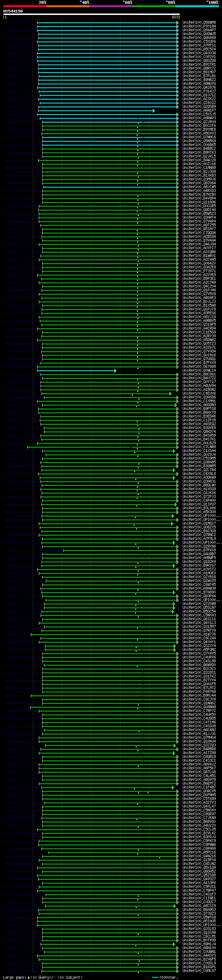Screen dimensions: 222x980
Task: Click the short cyan alignment bar of UniRef100_A6N1P7
Action: [96, 111]
